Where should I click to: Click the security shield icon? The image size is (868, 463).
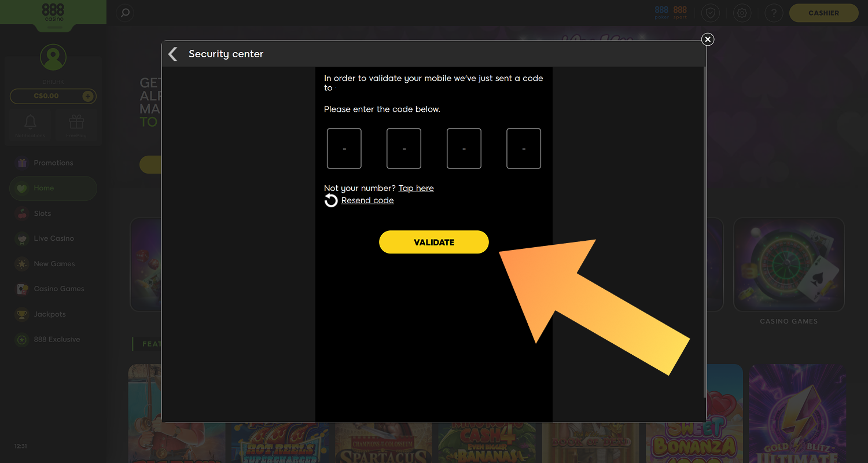pos(711,12)
